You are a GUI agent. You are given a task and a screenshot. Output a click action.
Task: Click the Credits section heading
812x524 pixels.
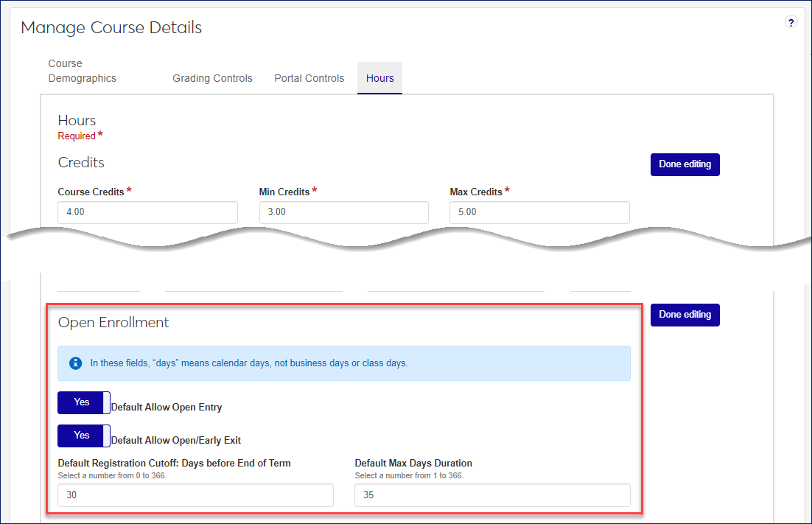click(x=81, y=162)
